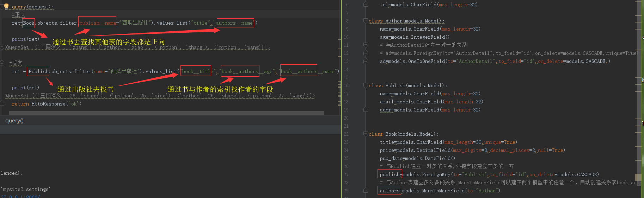
Task: Click 'tel=models.CharField' line
Action: click(429, 5)
